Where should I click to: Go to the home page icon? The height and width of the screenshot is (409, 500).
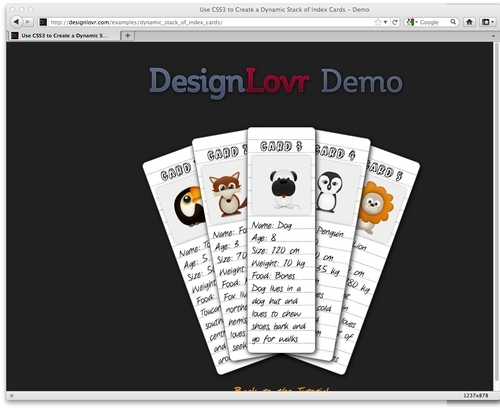click(x=469, y=22)
